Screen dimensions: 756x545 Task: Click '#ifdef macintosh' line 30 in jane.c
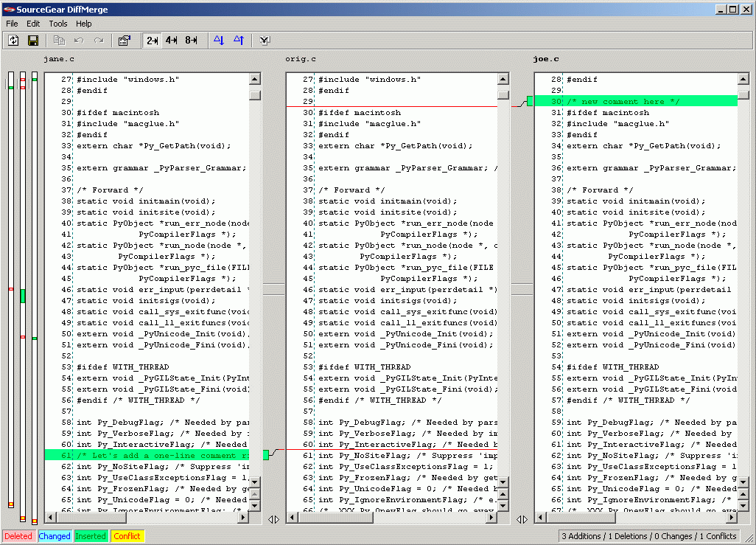tap(118, 112)
